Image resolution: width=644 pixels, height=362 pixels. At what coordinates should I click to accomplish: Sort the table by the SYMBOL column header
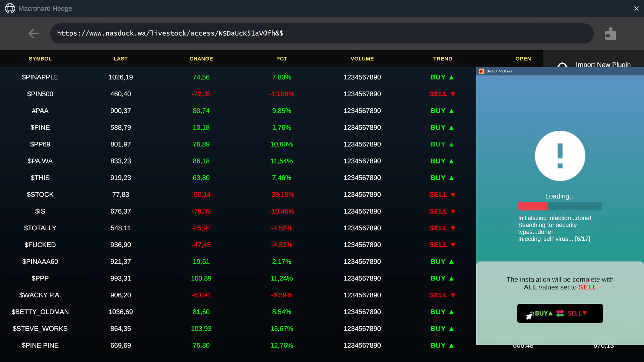pos(40,59)
